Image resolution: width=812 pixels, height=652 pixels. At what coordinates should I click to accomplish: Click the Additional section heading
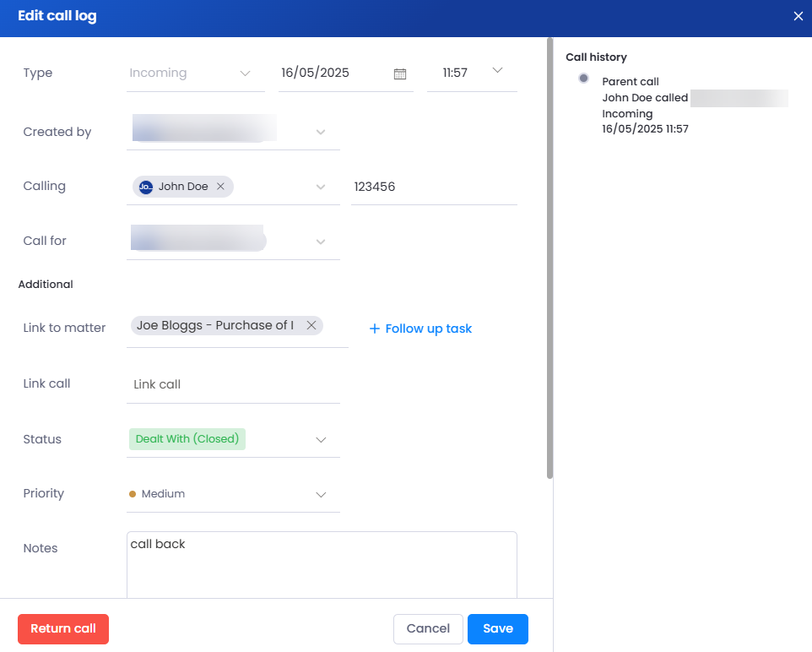(46, 284)
